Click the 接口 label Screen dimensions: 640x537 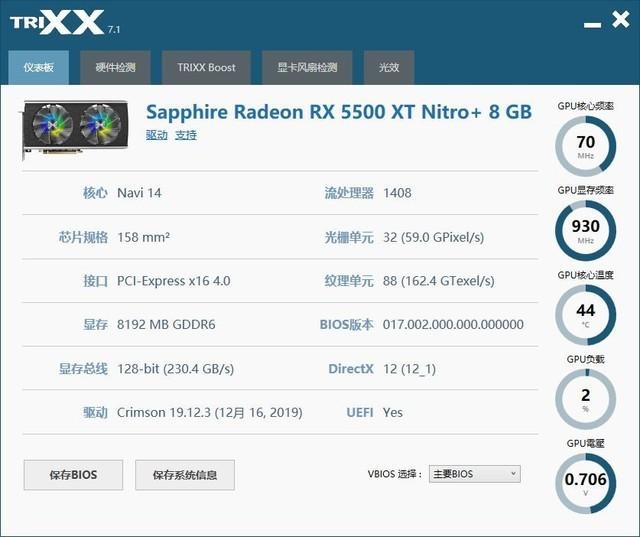point(96,281)
